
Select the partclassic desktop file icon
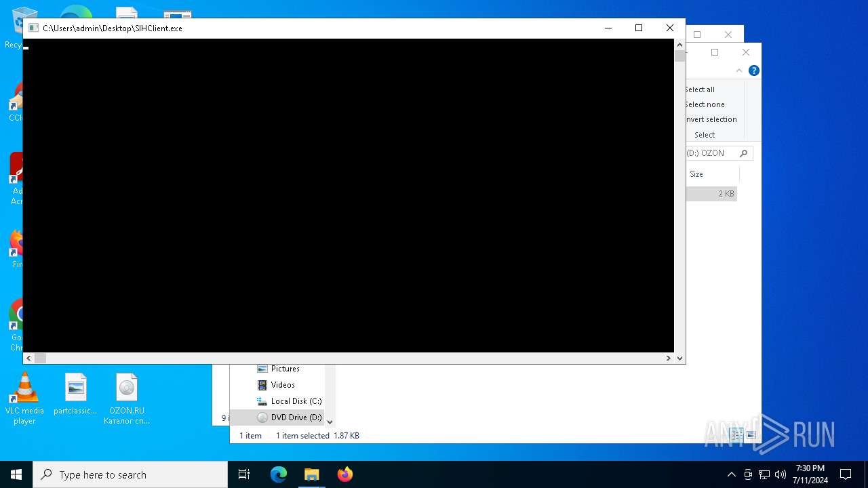click(75, 394)
